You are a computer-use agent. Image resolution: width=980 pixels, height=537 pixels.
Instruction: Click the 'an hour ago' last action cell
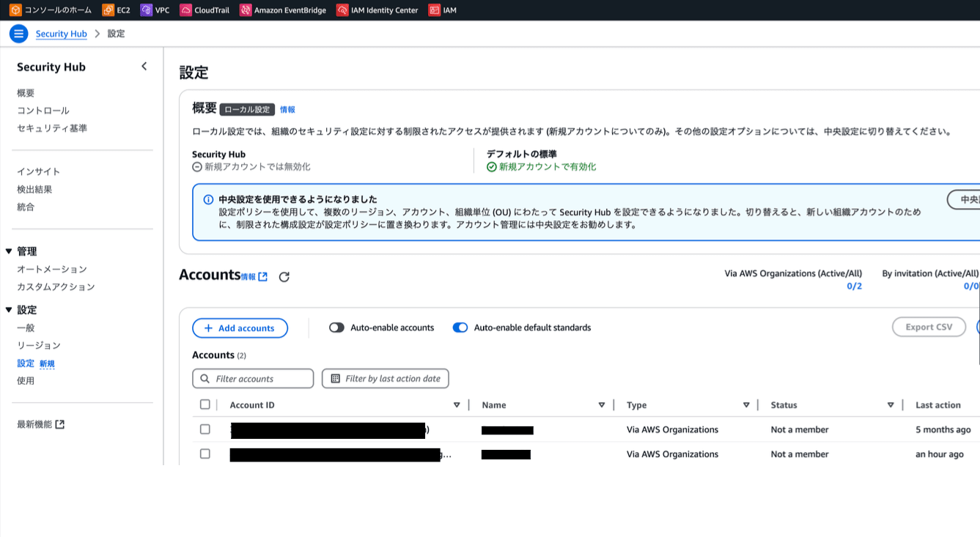pyautogui.click(x=940, y=454)
